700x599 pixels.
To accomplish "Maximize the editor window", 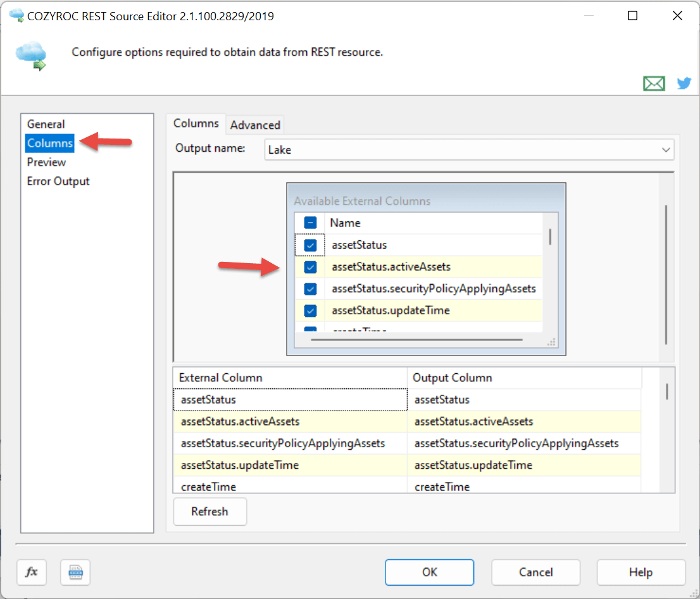I will [632, 16].
